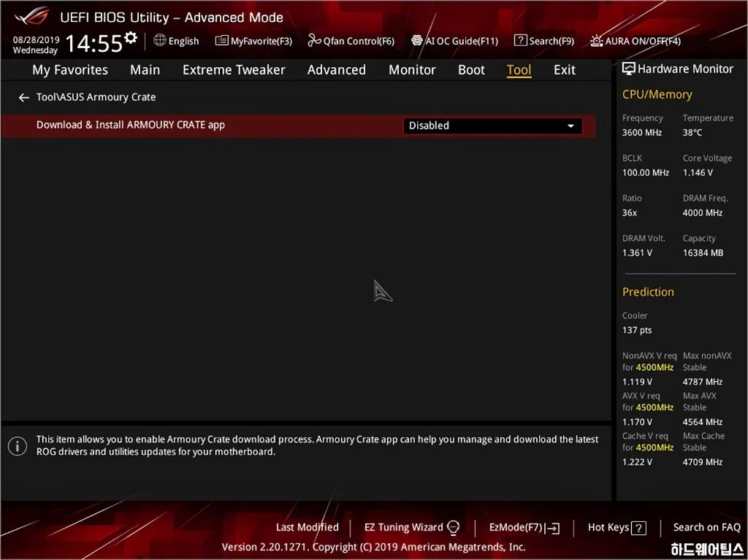Click the CPU/Memory section heading

657,94
